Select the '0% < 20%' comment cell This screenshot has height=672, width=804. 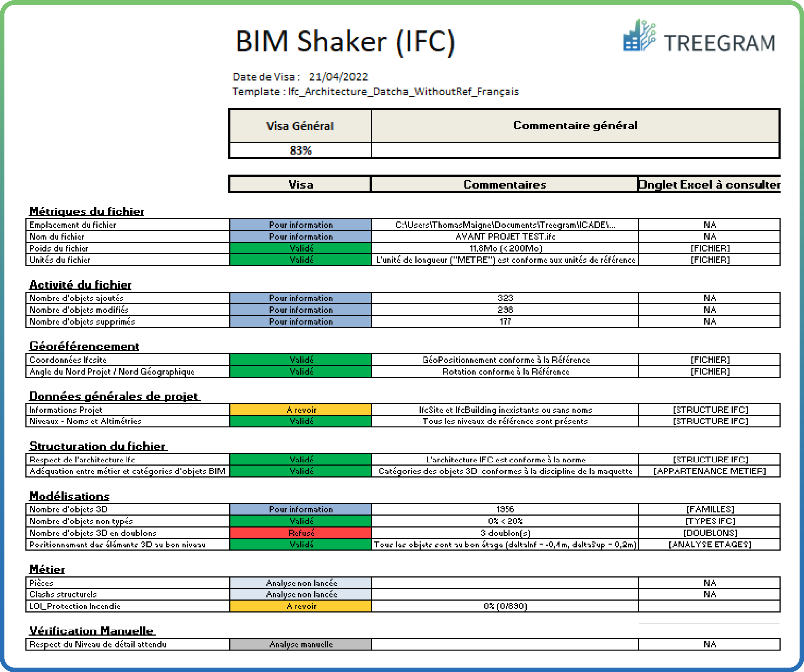point(505,521)
